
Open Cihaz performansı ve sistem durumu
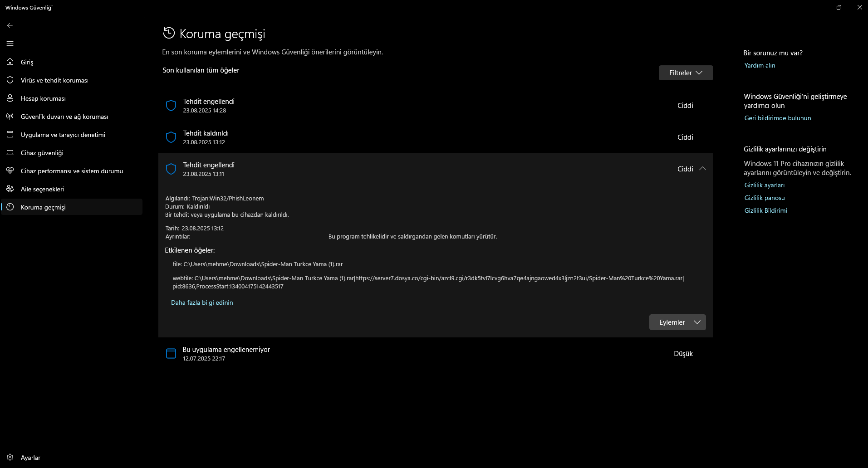tap(72, 171)
